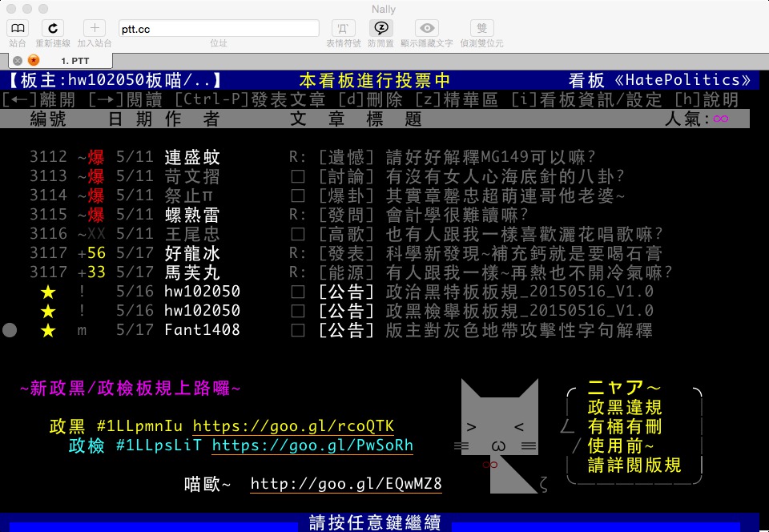Toggle the 防閒置 anti-idle icon
Image resolution: width=769 pixels, height=532 pixels.
(380, 28)
